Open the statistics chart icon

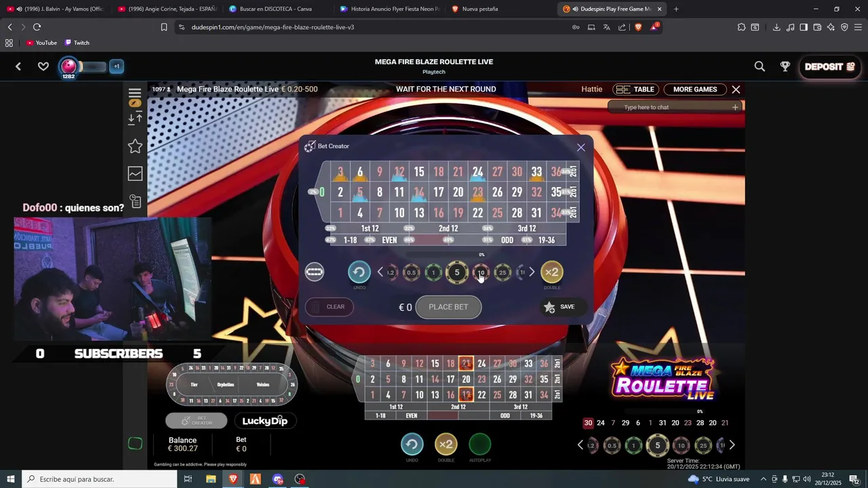pos(135,174)
